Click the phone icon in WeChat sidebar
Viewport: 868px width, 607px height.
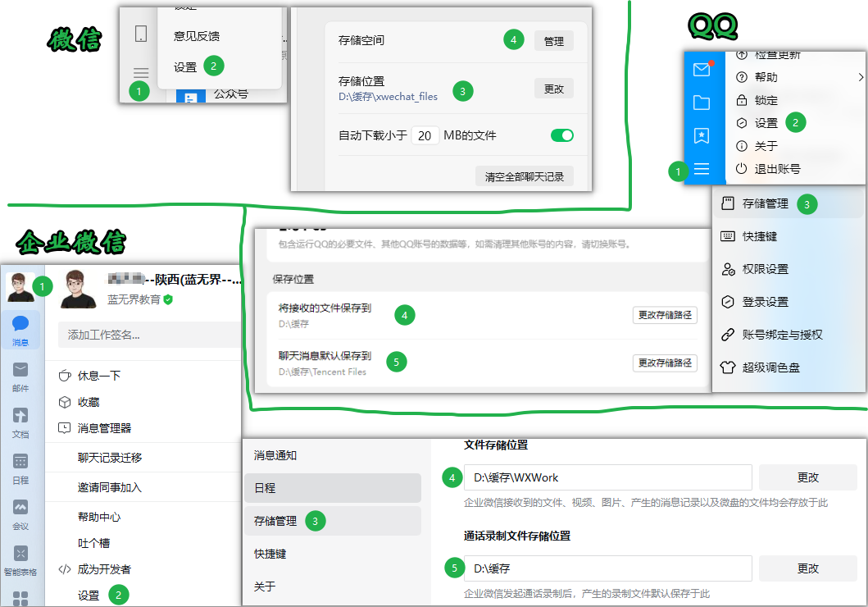coord(141,34)
